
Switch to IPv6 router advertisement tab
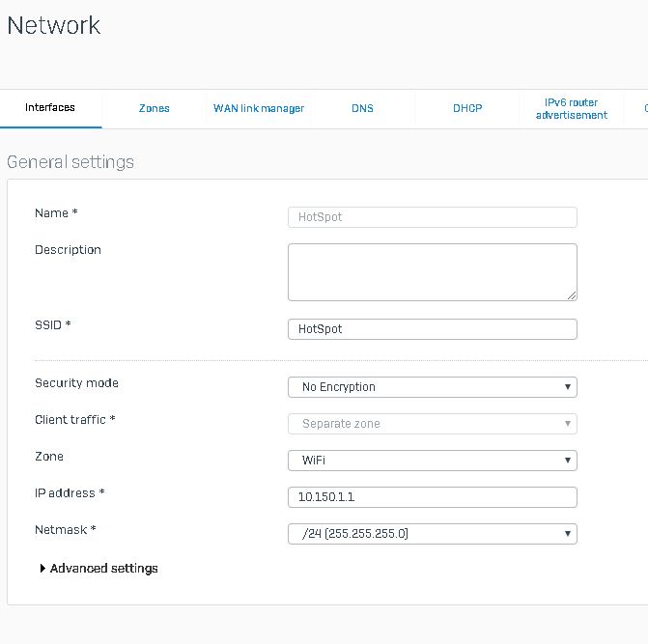coord(572,108)
